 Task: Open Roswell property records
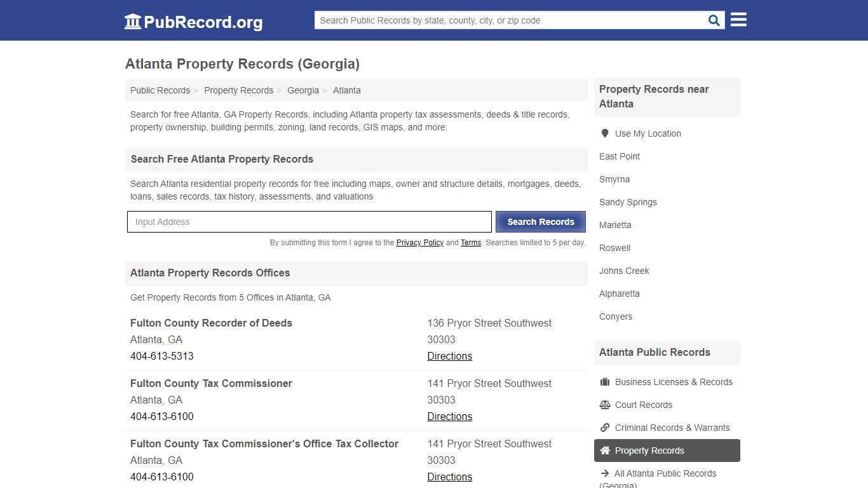pyautogui.click(x=614, y=248)
